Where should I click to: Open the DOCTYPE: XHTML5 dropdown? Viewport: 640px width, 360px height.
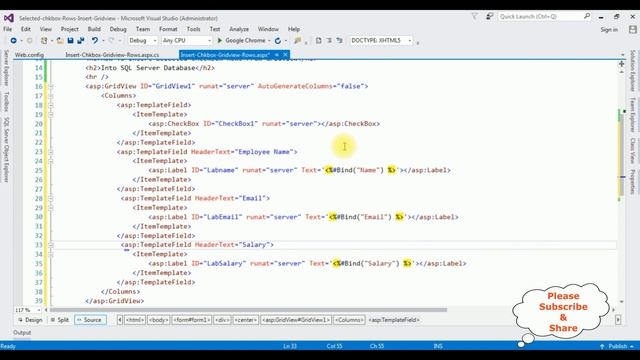click(381, 40)
